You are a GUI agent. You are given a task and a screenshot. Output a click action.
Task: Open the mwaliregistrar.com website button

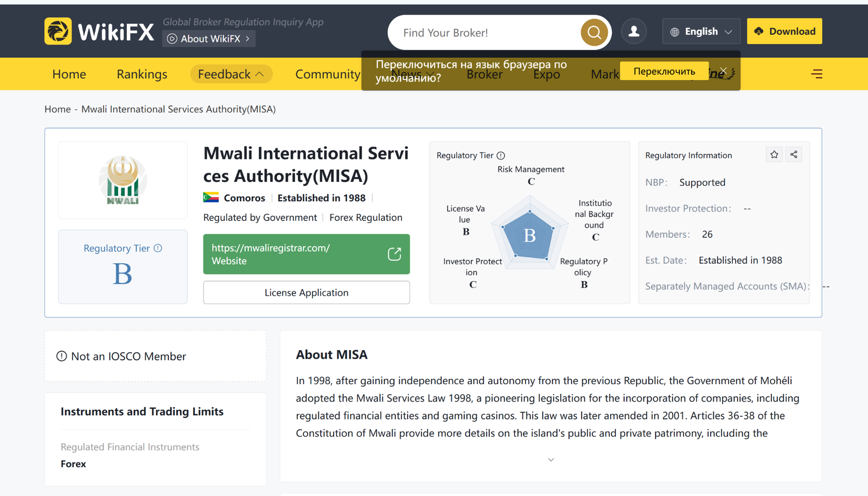click(x=307, y=254)
